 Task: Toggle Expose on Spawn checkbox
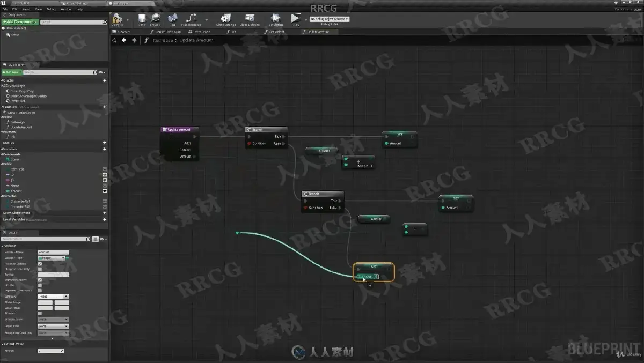(40, 280)
